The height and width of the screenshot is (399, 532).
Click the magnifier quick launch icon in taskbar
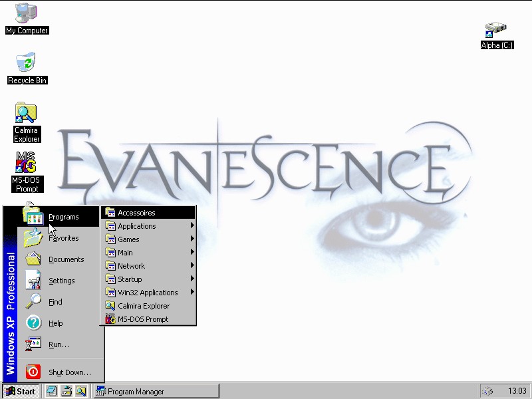pos(80,391)
